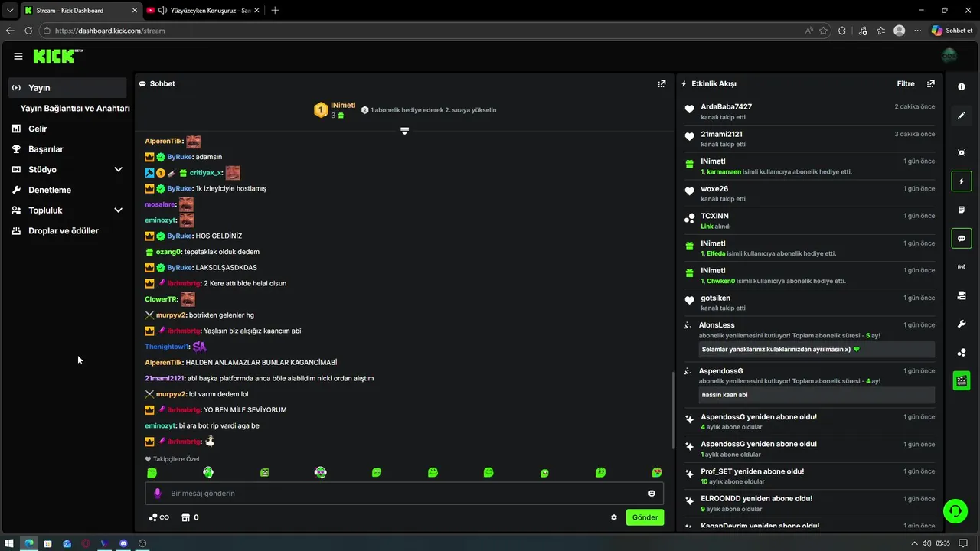Image resolution: width=980 pixels, height=551 pixels.
Task: Click ByRuke username on 'adamsın' message
Action: point(180,157)
